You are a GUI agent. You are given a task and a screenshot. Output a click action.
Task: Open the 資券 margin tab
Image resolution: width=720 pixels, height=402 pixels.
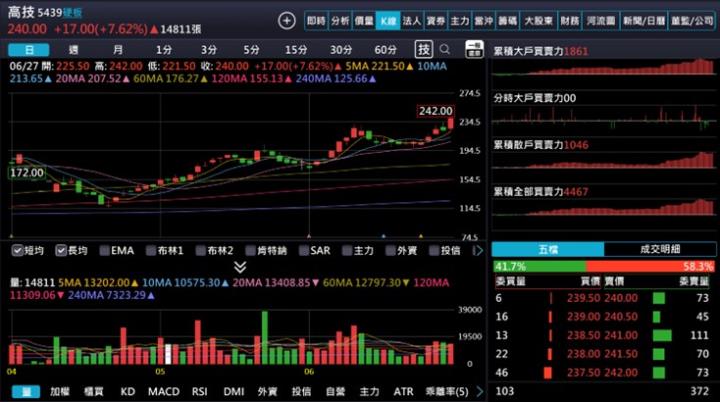click(436, 21)
